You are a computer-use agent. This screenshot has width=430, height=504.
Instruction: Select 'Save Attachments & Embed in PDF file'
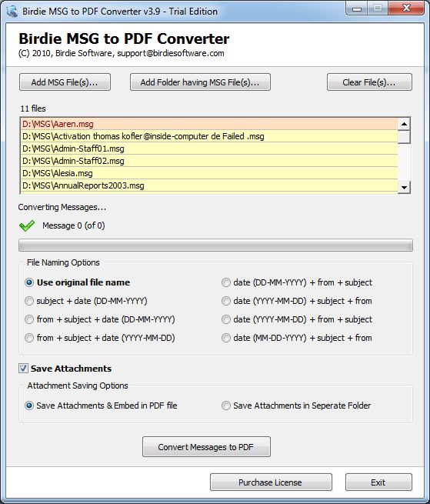[29, 406]
